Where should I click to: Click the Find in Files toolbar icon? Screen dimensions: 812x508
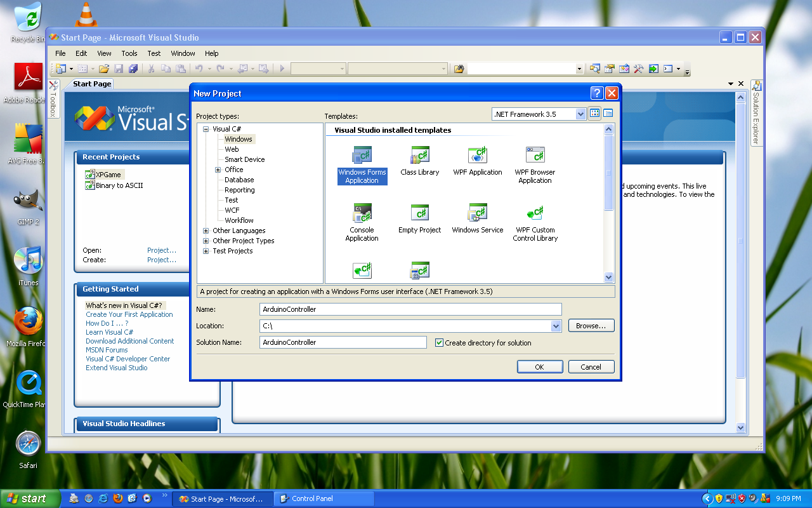459,69
